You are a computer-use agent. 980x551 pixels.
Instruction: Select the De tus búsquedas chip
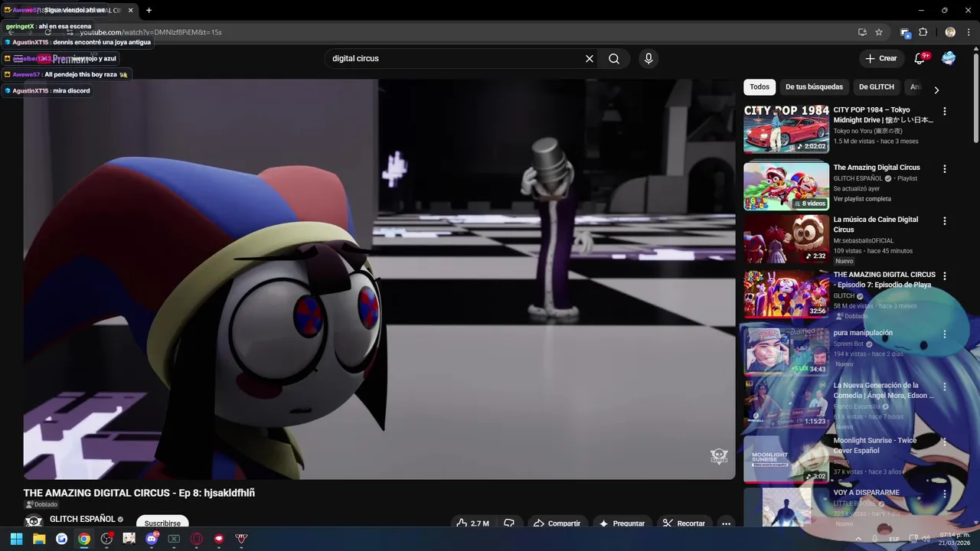[814, 87]
